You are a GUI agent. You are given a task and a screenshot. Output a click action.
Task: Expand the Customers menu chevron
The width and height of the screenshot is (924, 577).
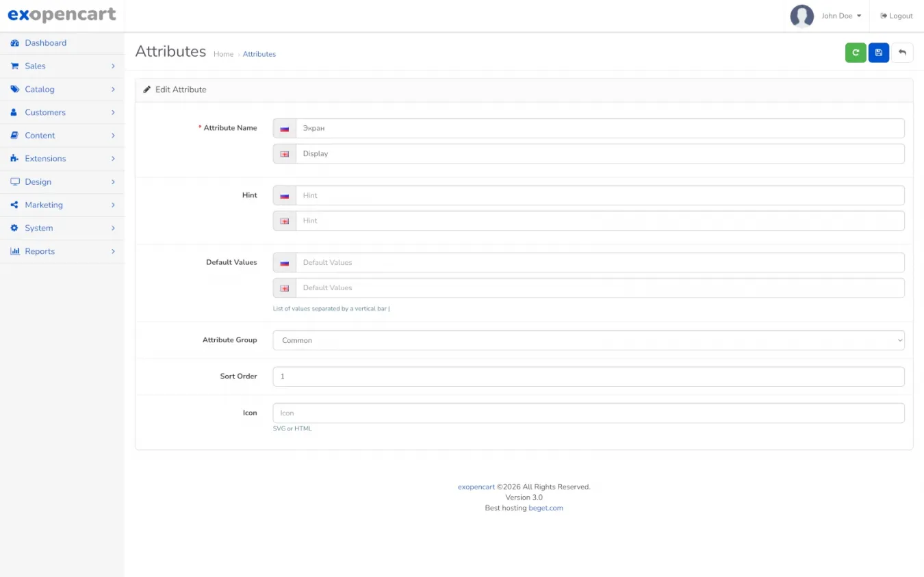click(x=113, y=112)
